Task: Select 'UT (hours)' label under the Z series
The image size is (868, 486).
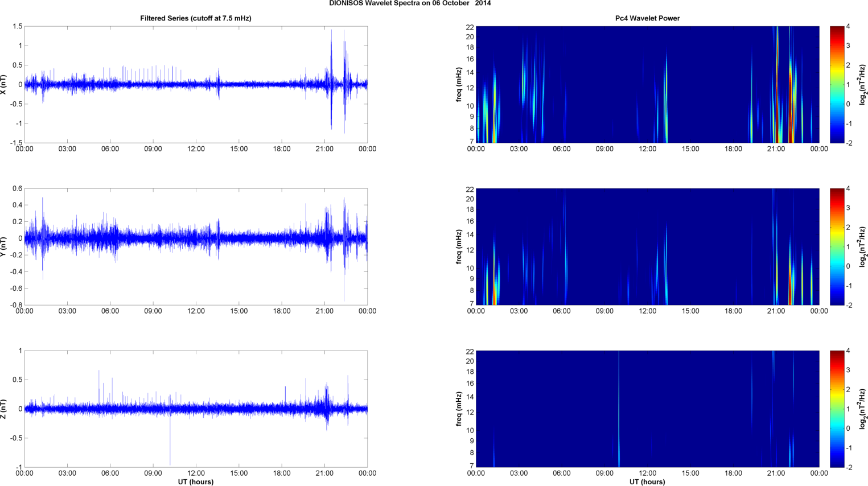Action: (x=196, y=481)
